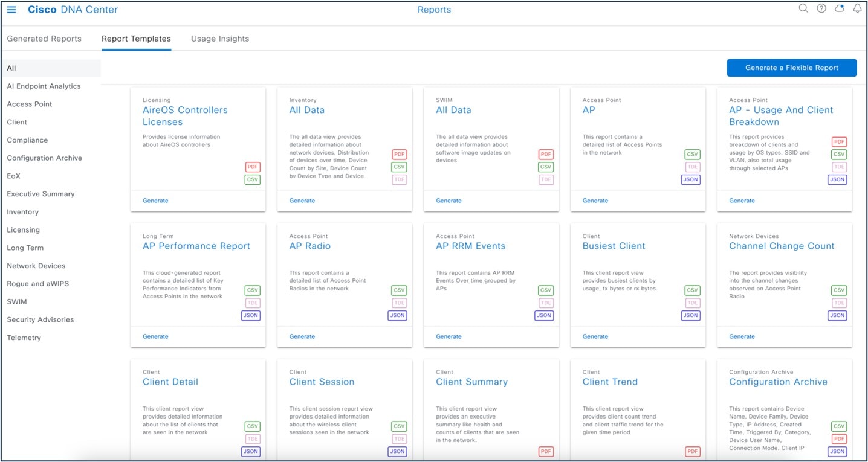
Task: Click CSV badge on AP Performance Report card
Action: (253, 290)
